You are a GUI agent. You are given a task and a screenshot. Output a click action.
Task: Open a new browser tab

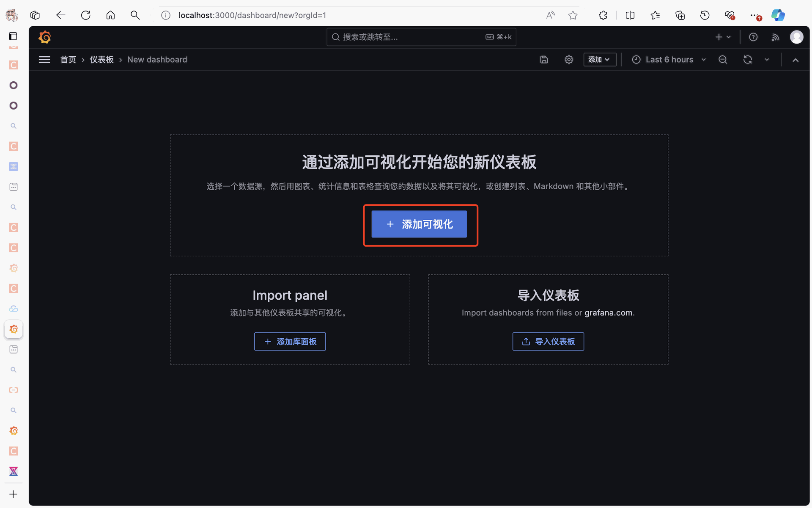tap(14, 494)
